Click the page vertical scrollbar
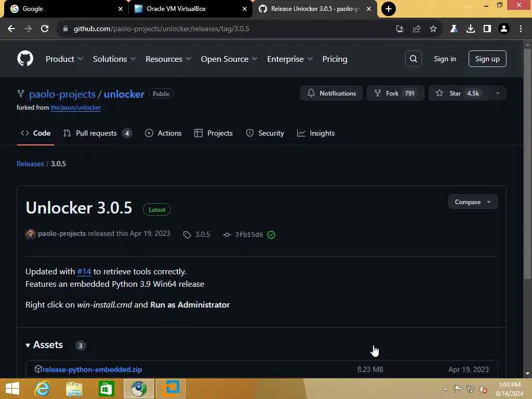 [x=527, y=163]
